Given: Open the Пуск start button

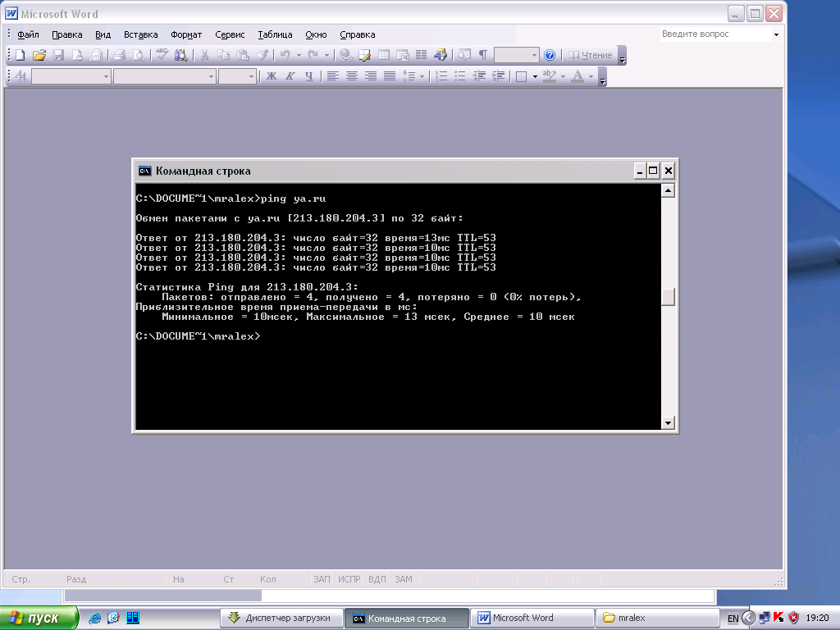Looking at the screenshot, I should click(39, 618).
